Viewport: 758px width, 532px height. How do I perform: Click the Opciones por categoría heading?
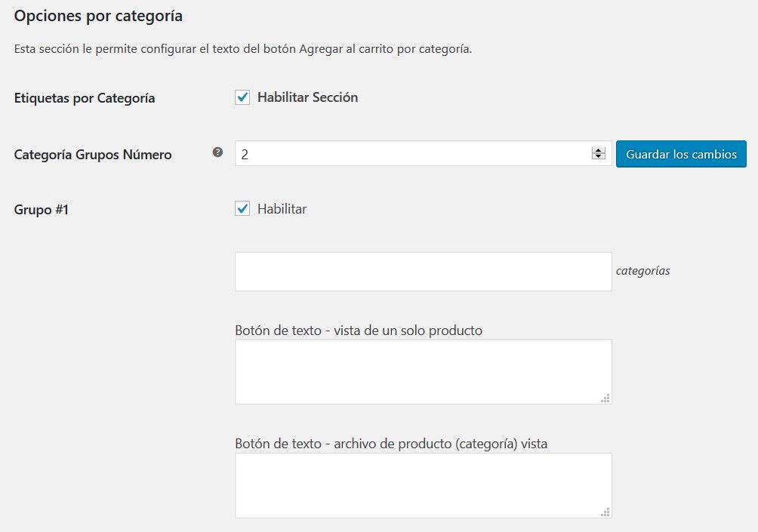[98, 15]
